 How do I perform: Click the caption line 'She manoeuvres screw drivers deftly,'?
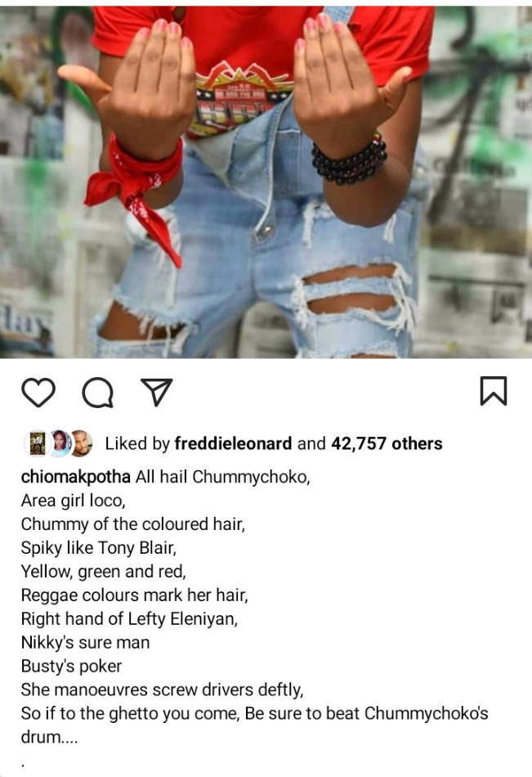coord(162,689)
